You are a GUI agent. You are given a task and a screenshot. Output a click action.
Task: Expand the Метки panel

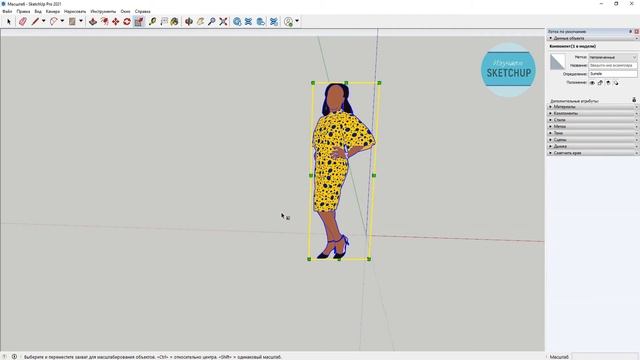pos(592,127)
